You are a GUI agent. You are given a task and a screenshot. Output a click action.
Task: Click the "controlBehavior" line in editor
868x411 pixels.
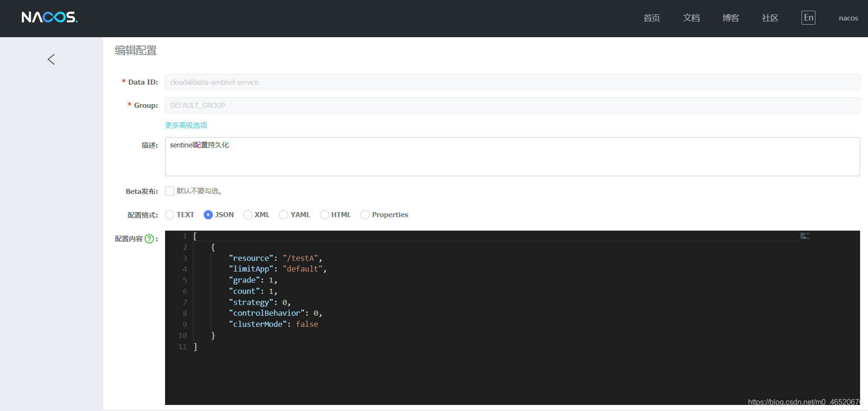[x=275, y=313]
